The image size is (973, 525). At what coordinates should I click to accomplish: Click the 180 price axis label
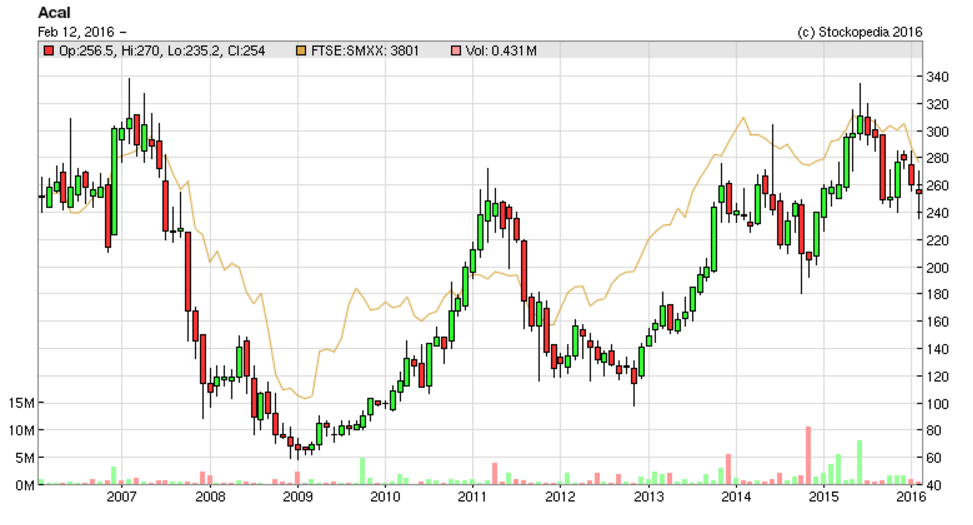coord(938,294)
